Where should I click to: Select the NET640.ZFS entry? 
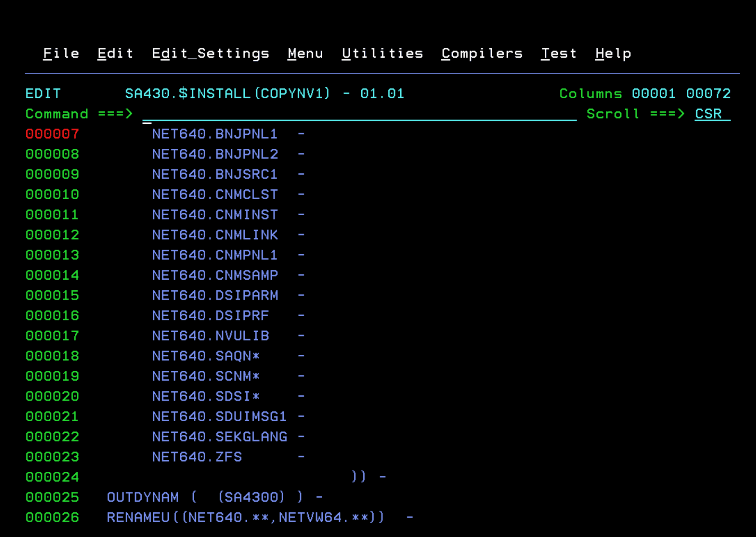[197, 457]
